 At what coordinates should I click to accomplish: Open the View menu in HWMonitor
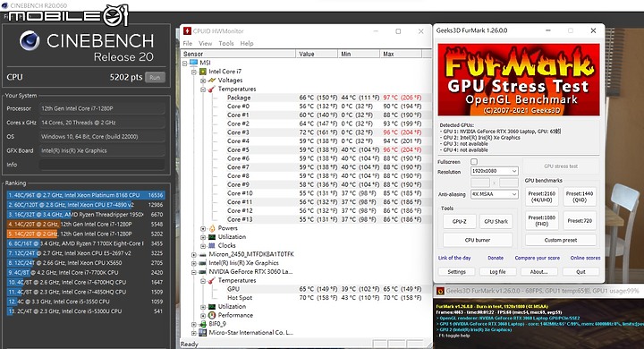click(206, 43)
